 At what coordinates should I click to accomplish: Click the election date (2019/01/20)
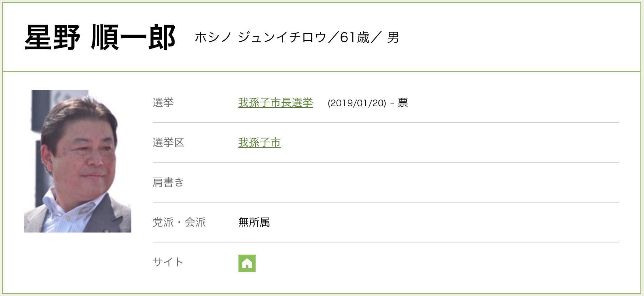pos(357,103)
